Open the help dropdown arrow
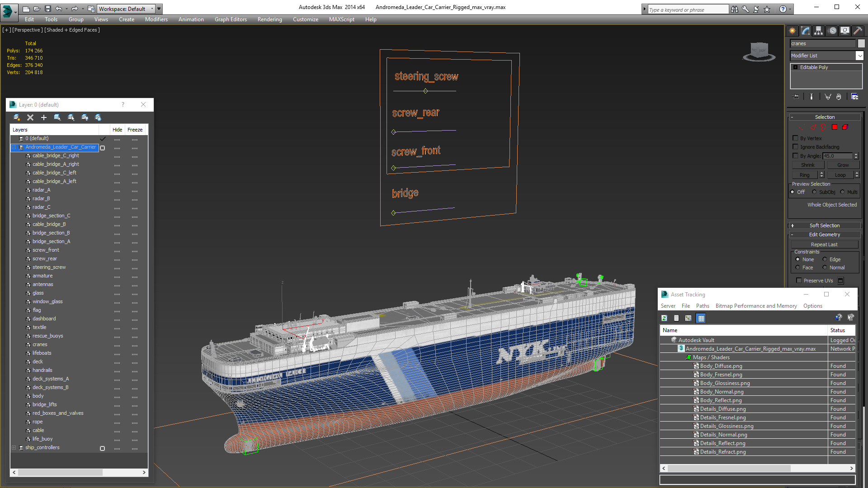This screenshot has height=488, width=868. click(790, 9)
